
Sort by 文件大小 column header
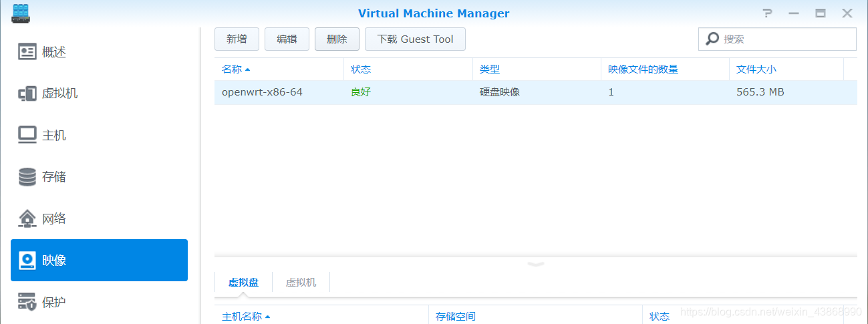(x=786, y=69)
